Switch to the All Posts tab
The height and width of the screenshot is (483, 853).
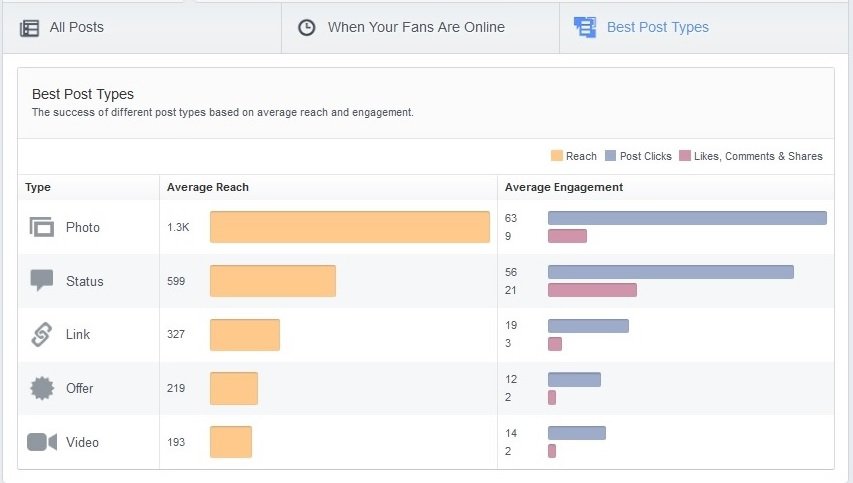[x=76, y=28]
